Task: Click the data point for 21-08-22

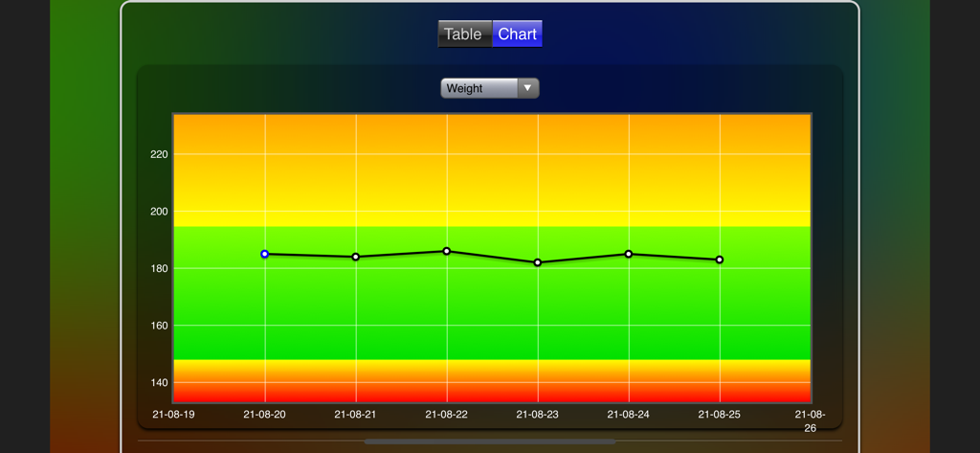Action: point(447,251)
